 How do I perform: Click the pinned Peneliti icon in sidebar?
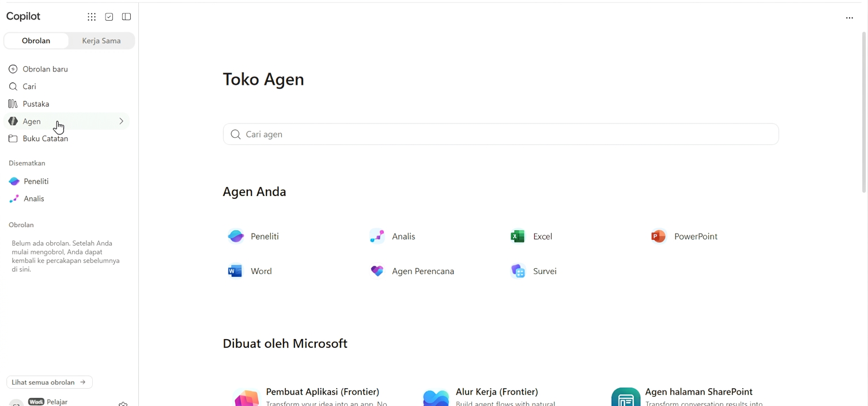coord(14,181)
